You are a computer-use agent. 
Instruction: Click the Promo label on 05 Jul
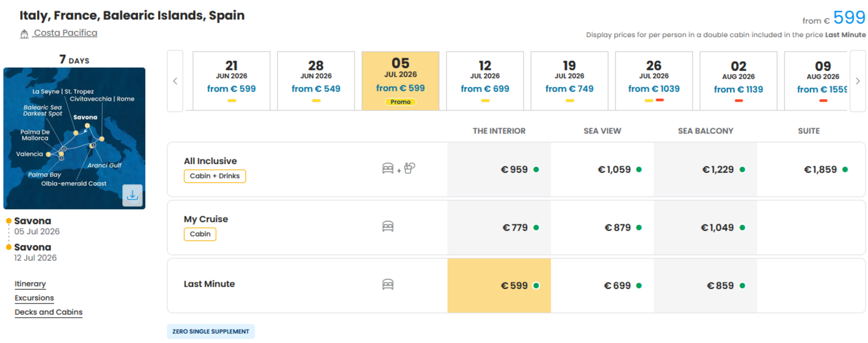point(401,102)
